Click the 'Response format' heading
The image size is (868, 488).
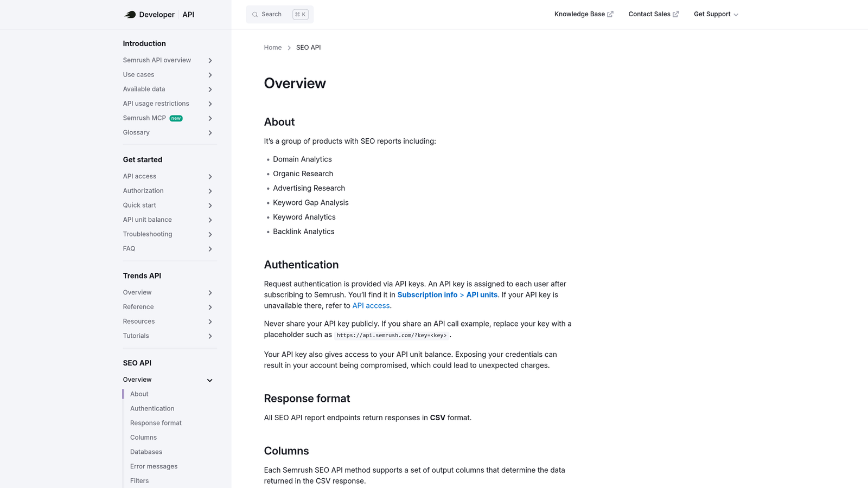[x=307, y=399]
